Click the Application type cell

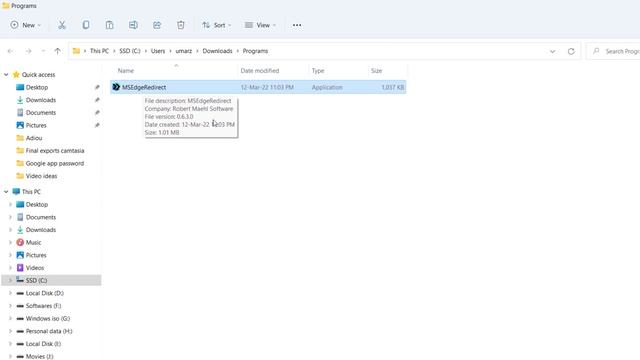pos(327,87)
